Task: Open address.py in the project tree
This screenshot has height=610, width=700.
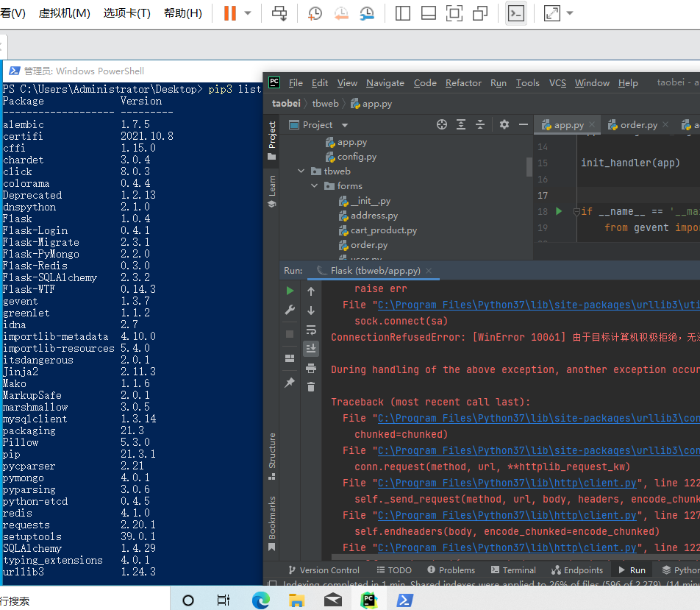Action: point(368,216)
